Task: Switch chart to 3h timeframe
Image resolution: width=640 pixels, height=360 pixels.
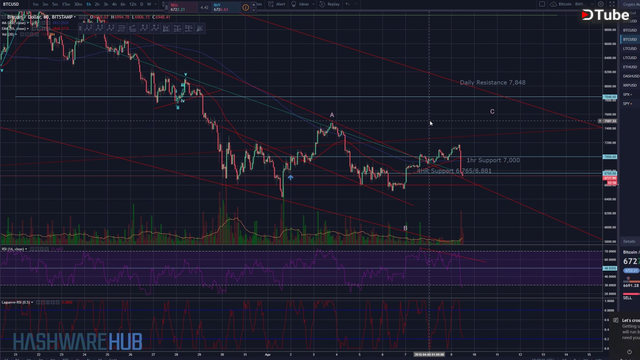Action: [x=106, y=4]
